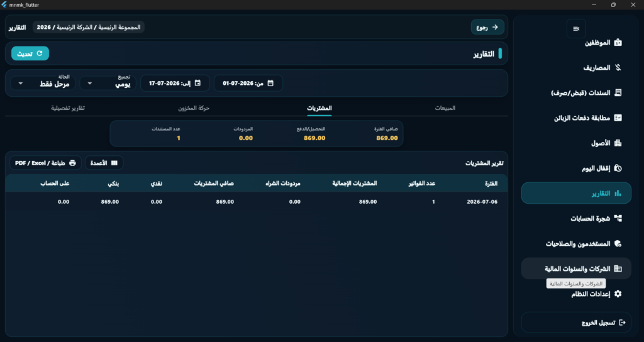Collapse the sidebar with the menu toggle icon
644x342 pixels.
(576, 29)
